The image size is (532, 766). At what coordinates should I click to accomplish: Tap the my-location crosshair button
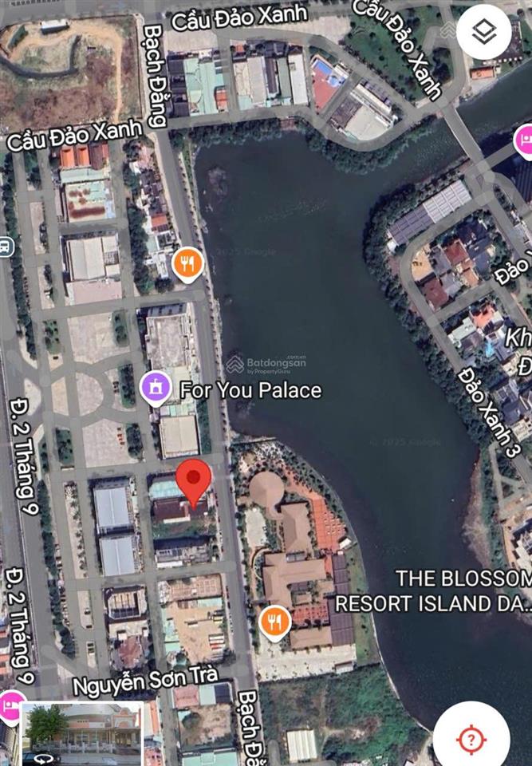click(471, 739)
